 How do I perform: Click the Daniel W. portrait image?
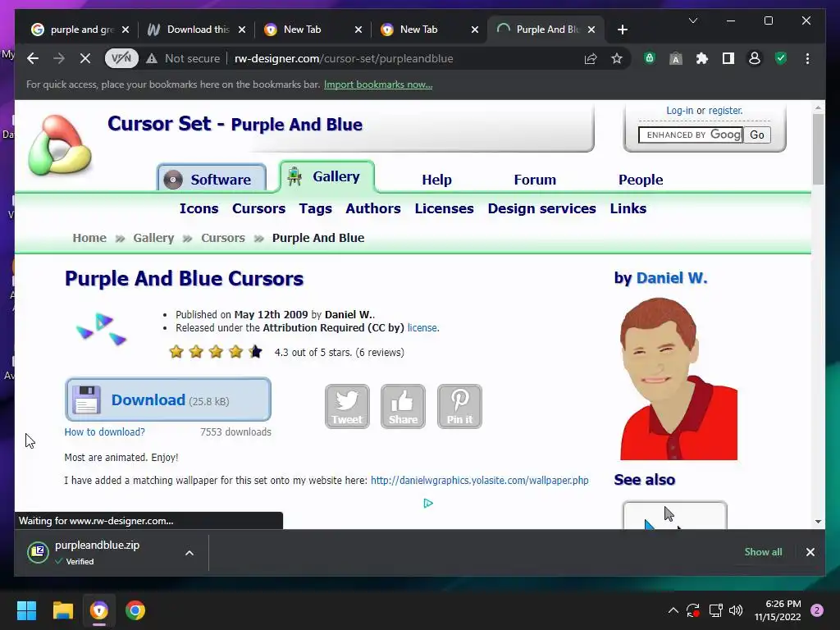(x=678, y=378)
